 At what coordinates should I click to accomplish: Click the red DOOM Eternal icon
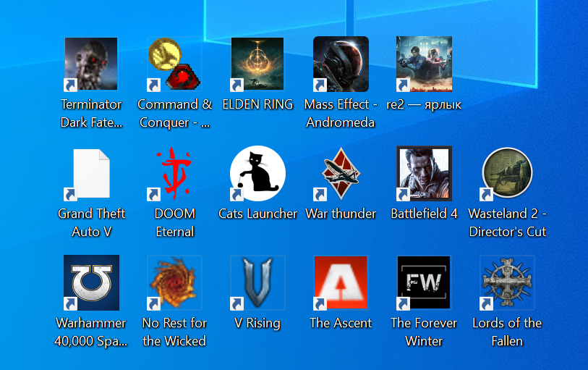pyautogui.click(x=174, y=173)
